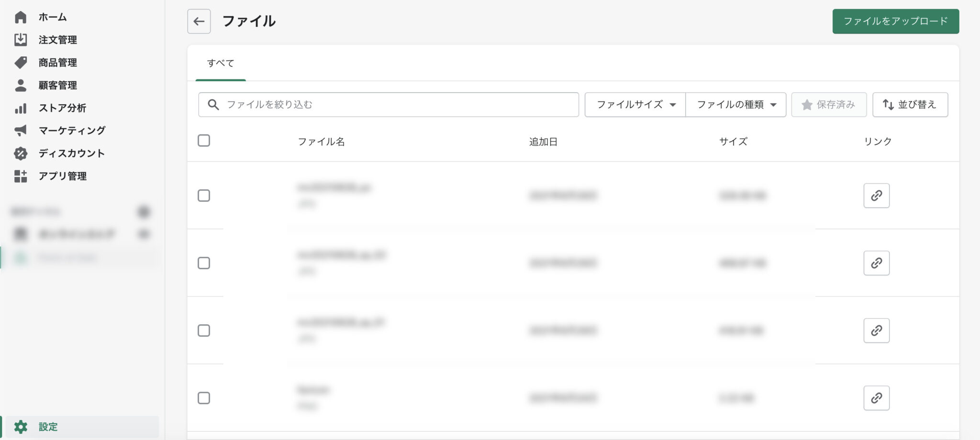Open the 並び替え sort menu

(910, 105)
